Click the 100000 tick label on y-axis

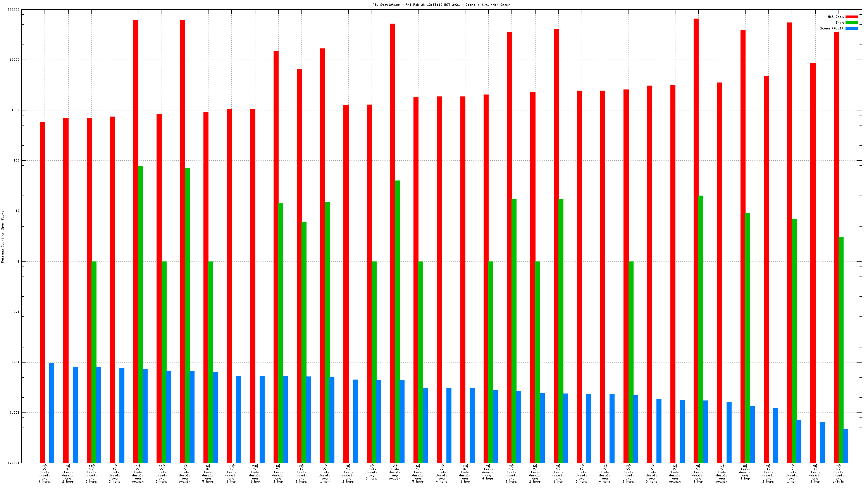14,10
